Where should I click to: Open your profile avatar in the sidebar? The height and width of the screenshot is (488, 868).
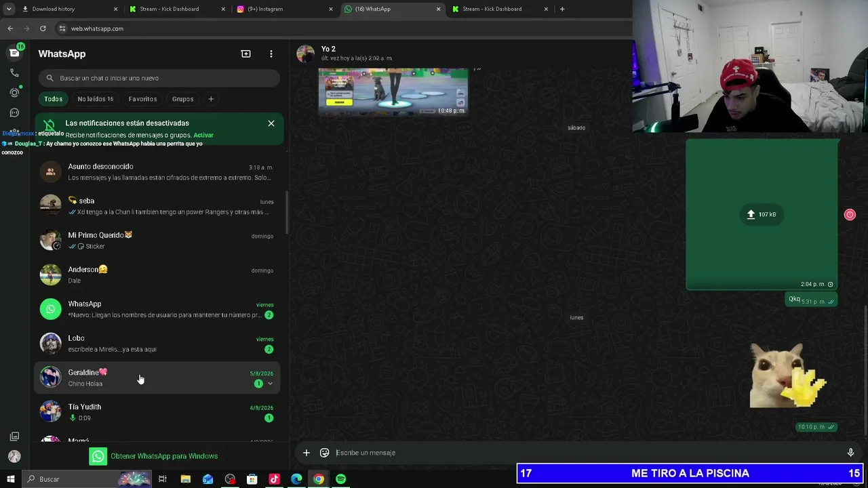coord(14,457)
